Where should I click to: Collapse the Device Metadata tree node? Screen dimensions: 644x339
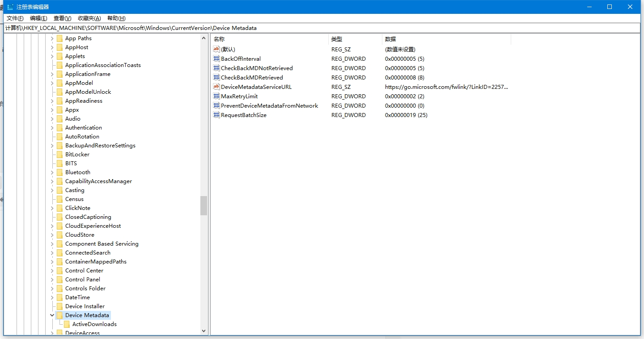coord(52,315)
